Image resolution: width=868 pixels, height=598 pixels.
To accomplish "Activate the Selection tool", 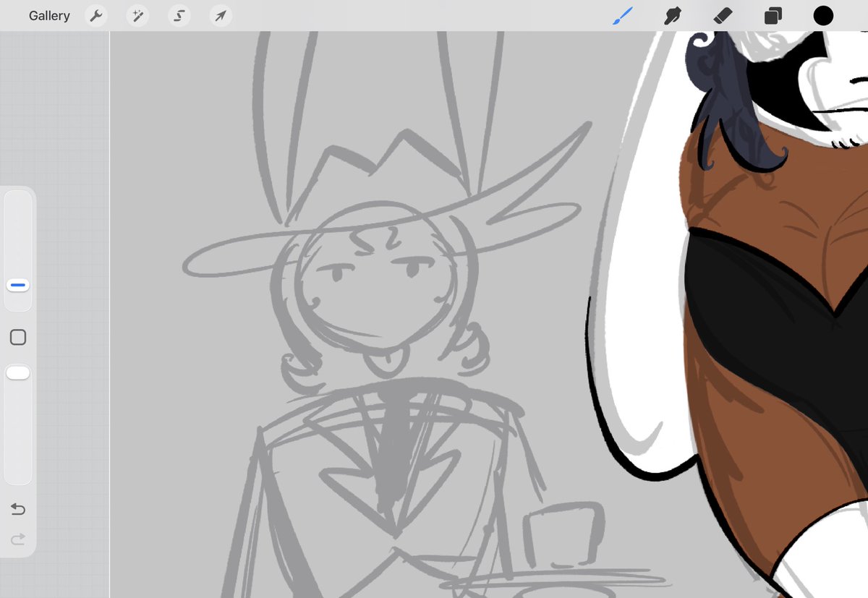I will (x=179, y=15).
